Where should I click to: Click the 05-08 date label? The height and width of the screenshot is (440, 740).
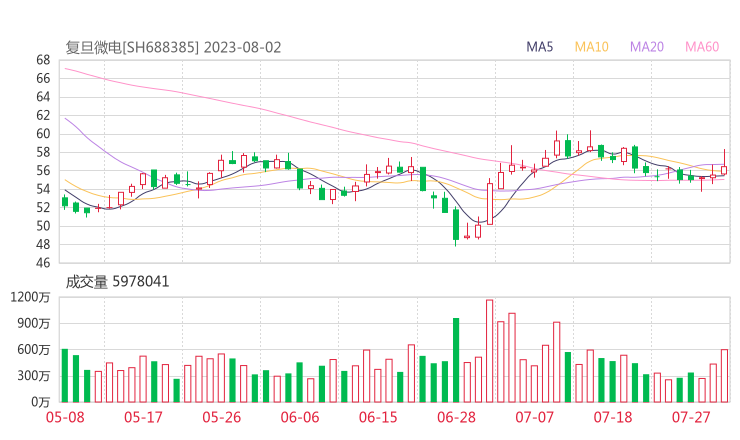(x=65, y=417)
